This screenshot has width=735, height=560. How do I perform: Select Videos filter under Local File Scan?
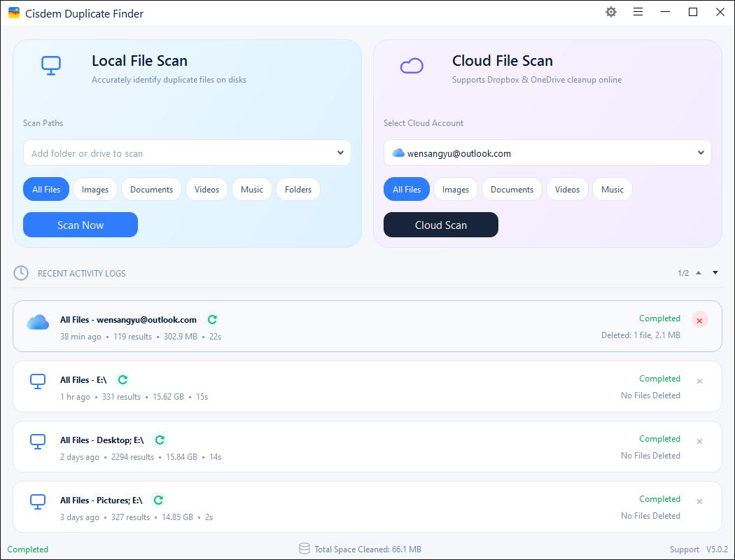[x=206, y=189]
